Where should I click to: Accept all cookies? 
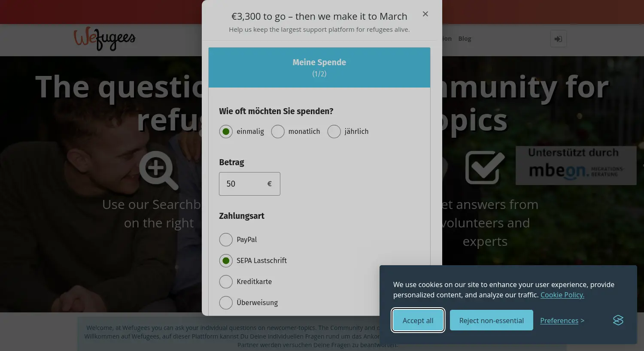[418, 320]
